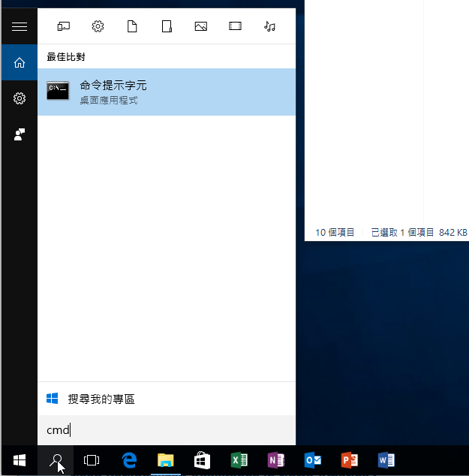This screenshot has height=476, width=469.
Task: Click 搜尋我的專區 search my stuff
Action: tap(167, 399)
